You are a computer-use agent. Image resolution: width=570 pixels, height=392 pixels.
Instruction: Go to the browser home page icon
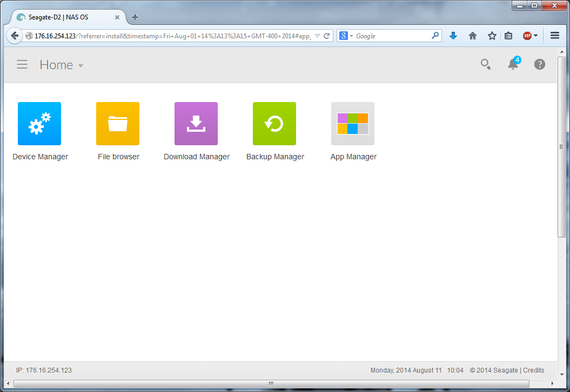pyautogui.click(x=473, y=36)
